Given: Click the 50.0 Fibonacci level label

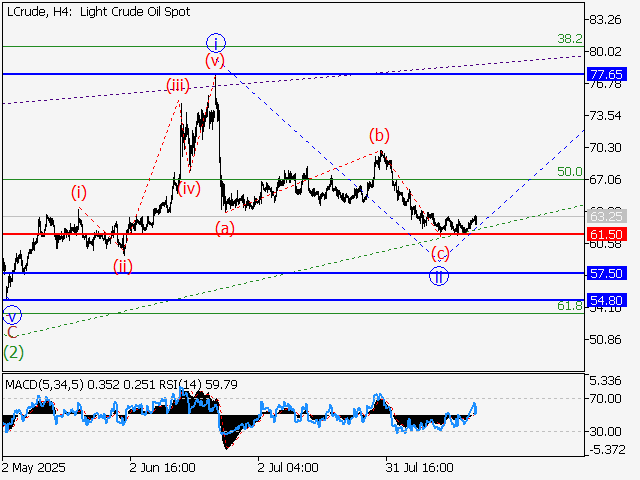Looking at the screenshot, I should click(x=570, y=172).
